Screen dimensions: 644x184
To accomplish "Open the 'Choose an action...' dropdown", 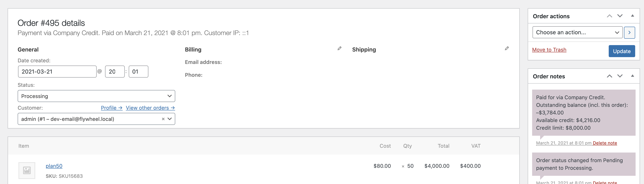I will [x=577, y=32].
